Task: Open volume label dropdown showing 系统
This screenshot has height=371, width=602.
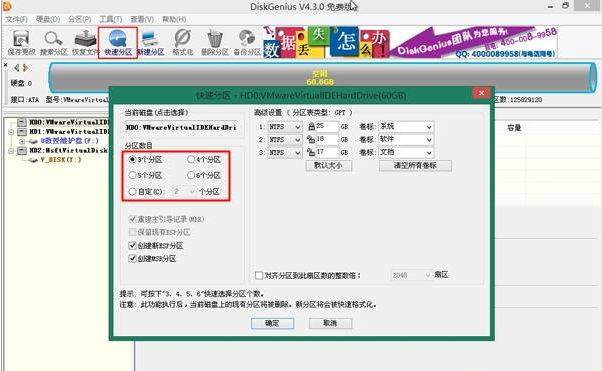Action: coord(406,127)
